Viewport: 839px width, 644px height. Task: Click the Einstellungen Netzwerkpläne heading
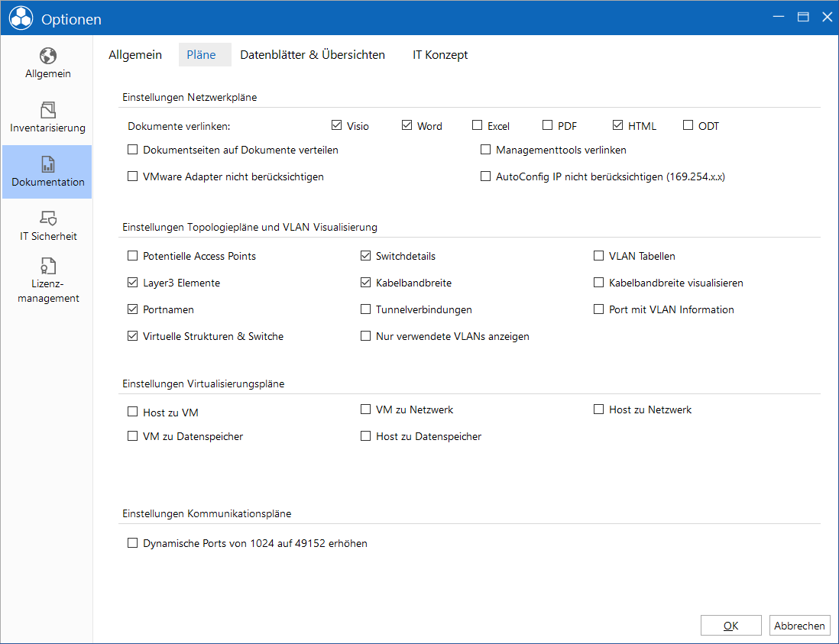190,97
